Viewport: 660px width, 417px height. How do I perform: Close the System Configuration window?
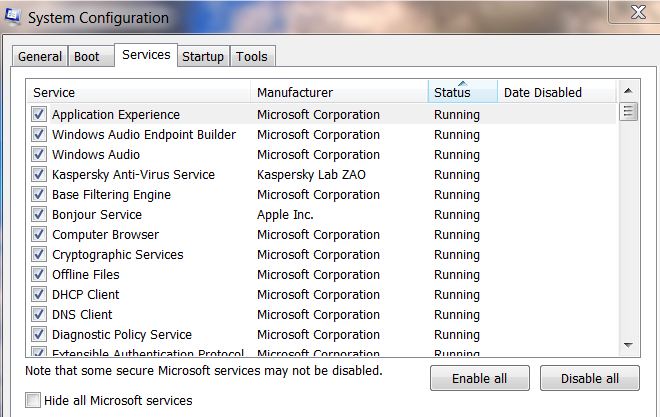(636, 11)
